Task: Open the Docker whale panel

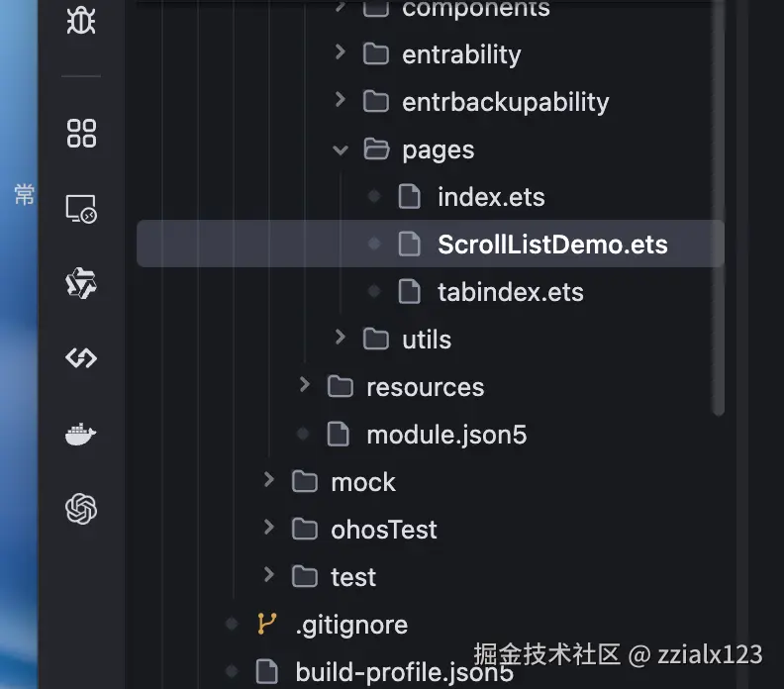Action: click(x=81, y=434)
